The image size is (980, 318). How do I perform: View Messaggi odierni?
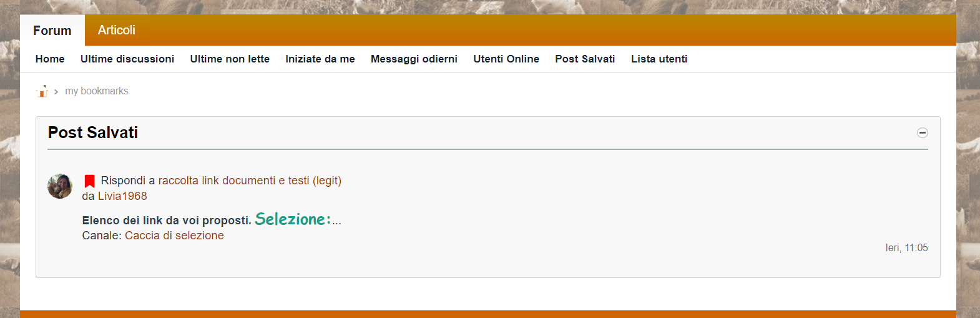pos(414,59)
